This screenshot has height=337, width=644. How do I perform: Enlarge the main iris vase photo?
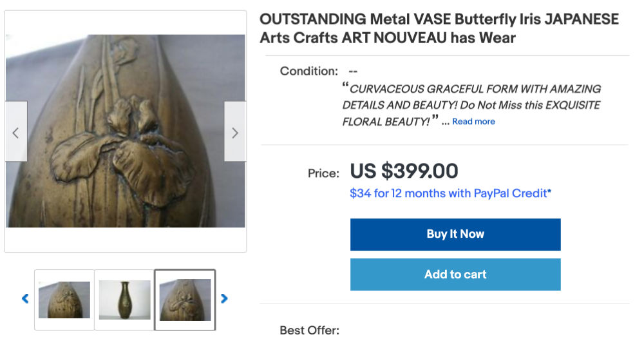tap(126, 131)
